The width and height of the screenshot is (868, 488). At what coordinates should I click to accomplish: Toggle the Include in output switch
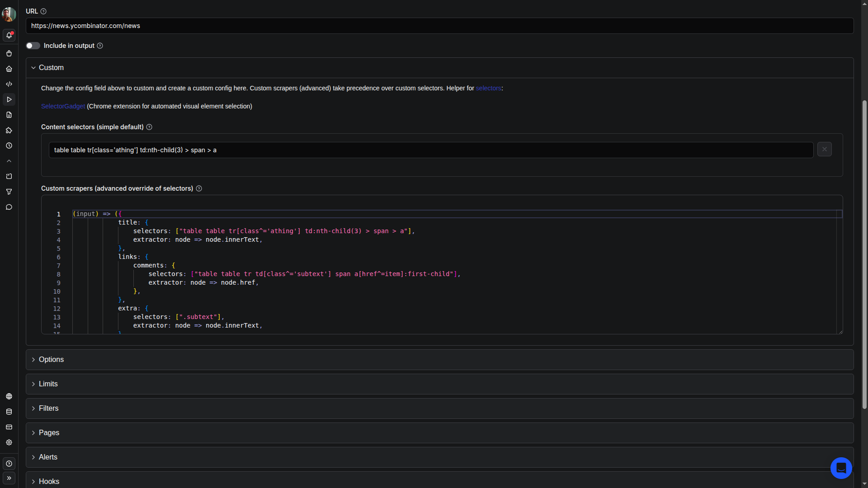(x=33, y=46)
